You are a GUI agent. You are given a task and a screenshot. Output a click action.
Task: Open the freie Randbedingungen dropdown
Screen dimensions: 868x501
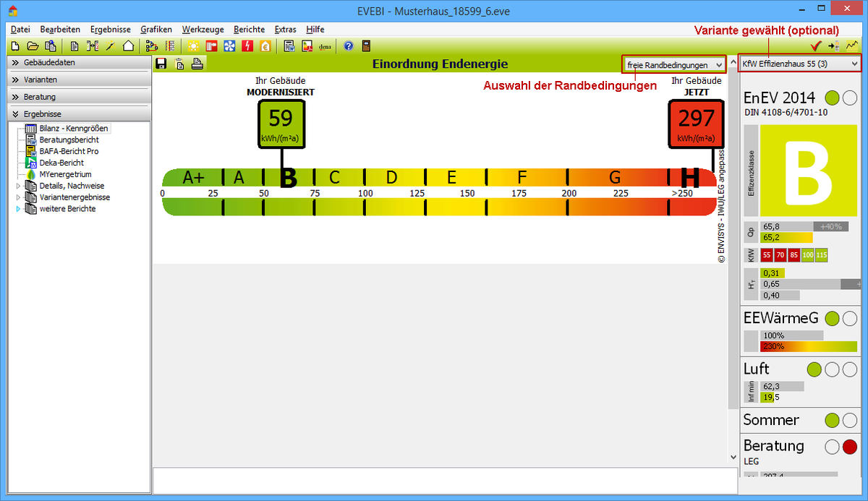tap(674, 64)
